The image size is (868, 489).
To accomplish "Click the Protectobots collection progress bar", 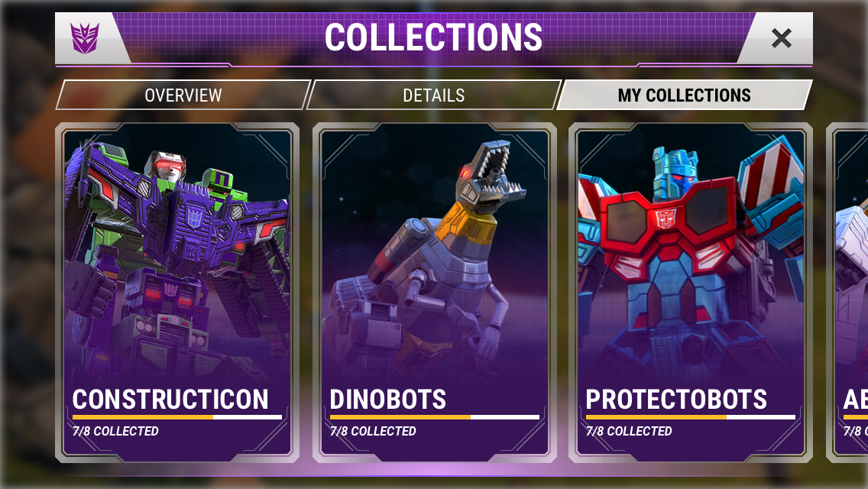I will 691,417.
